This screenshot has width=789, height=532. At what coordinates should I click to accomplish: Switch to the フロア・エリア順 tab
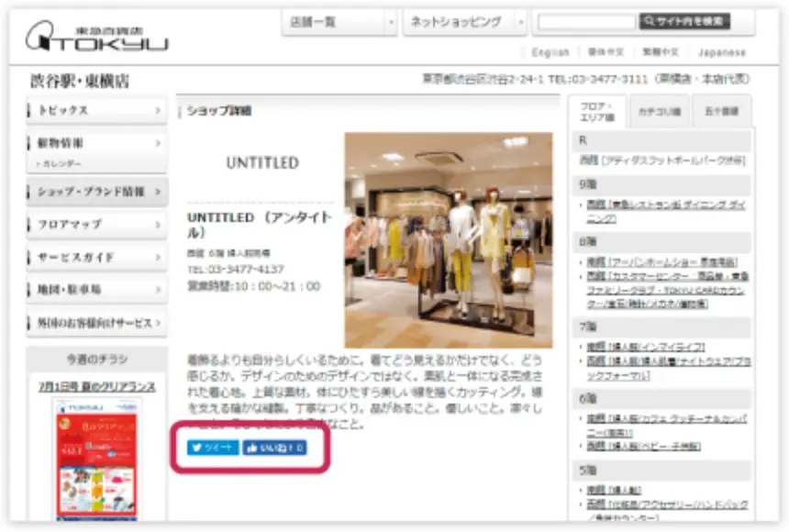pyautogui.click(x=595, y=111)
